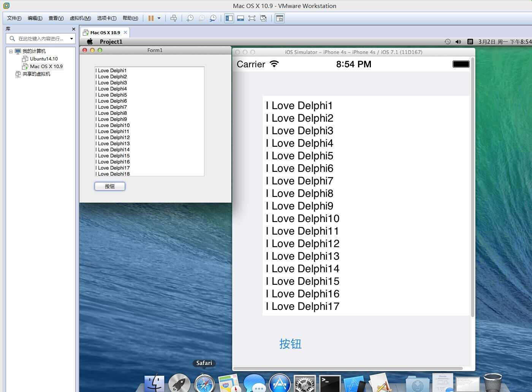Toggle the thumbnail bar view icon
The image size is (532, 392).
[x=241, y=18]
